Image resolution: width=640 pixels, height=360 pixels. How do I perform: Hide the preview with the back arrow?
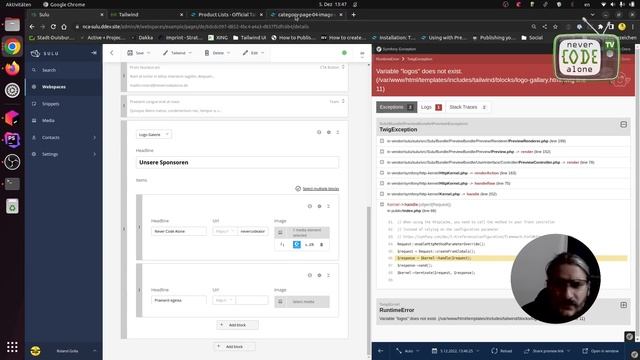[380, 351]
